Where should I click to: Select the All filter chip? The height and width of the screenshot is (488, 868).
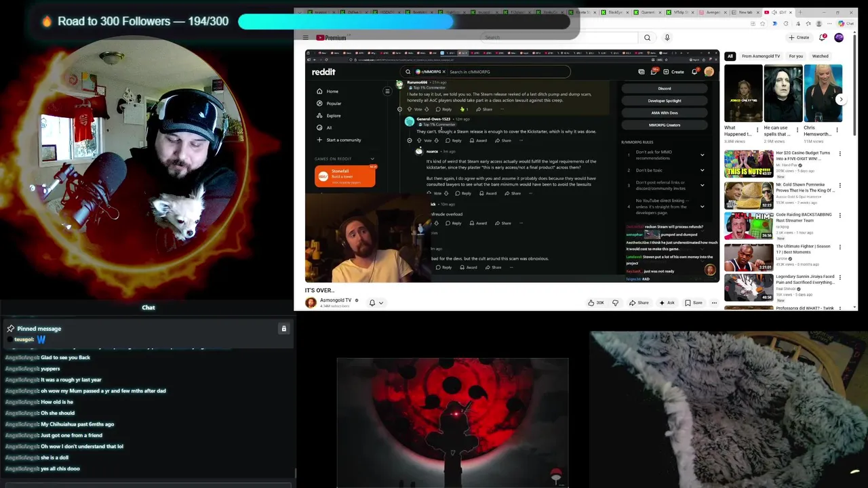point(730,56)
